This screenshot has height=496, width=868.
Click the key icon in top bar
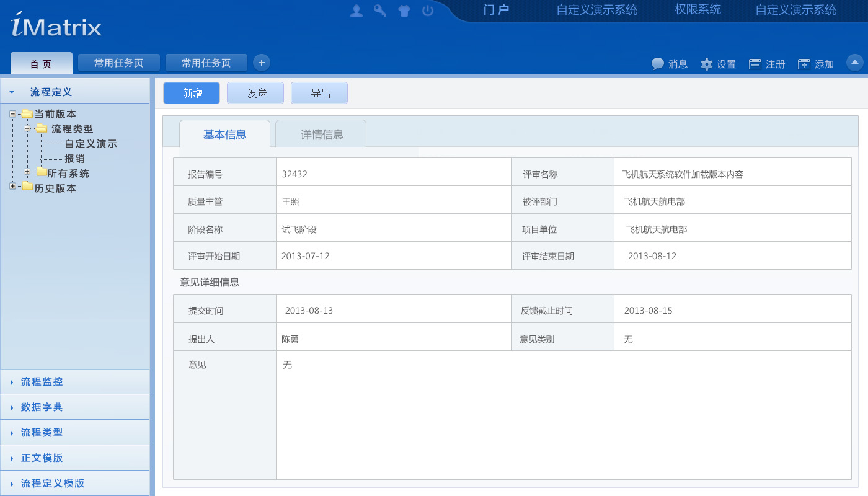(x=380, y=11)
